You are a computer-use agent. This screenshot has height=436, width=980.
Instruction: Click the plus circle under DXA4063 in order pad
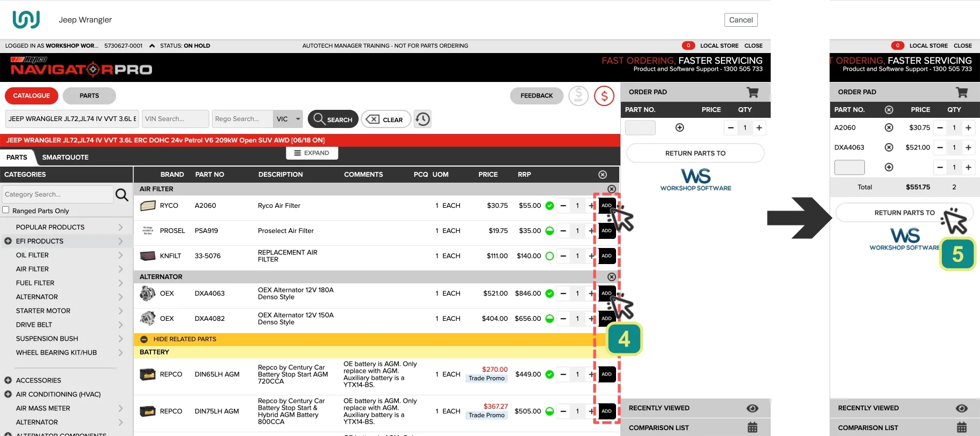tap(889, 167)
